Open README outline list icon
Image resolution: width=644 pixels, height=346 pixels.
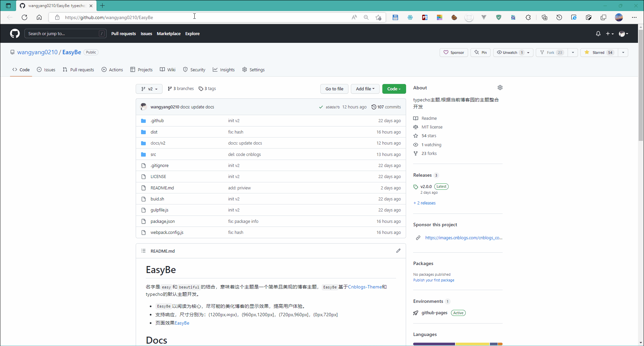coord(143,251)
